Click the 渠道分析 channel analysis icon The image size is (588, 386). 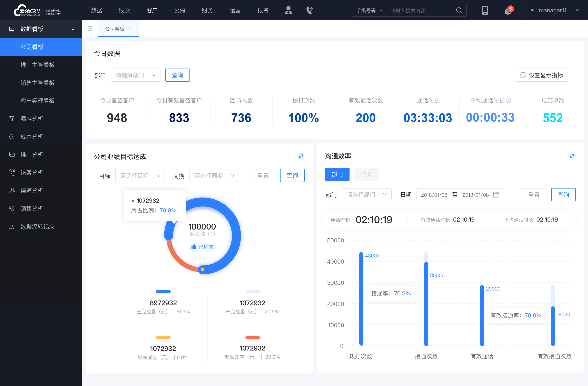point(12,190)
